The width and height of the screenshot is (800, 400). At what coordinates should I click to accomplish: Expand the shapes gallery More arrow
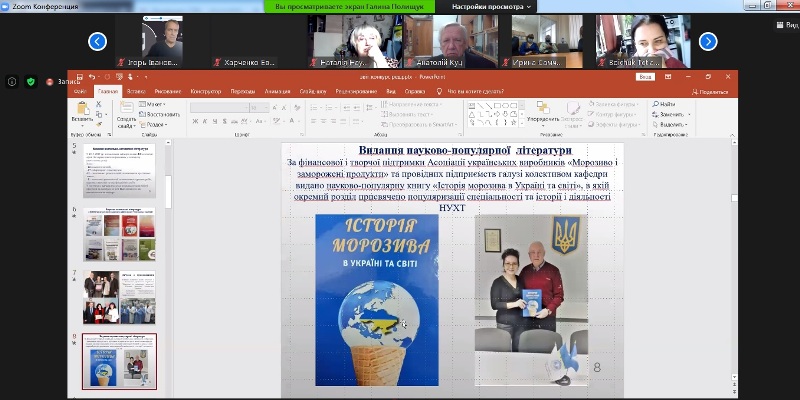click(x=521, y=122)
